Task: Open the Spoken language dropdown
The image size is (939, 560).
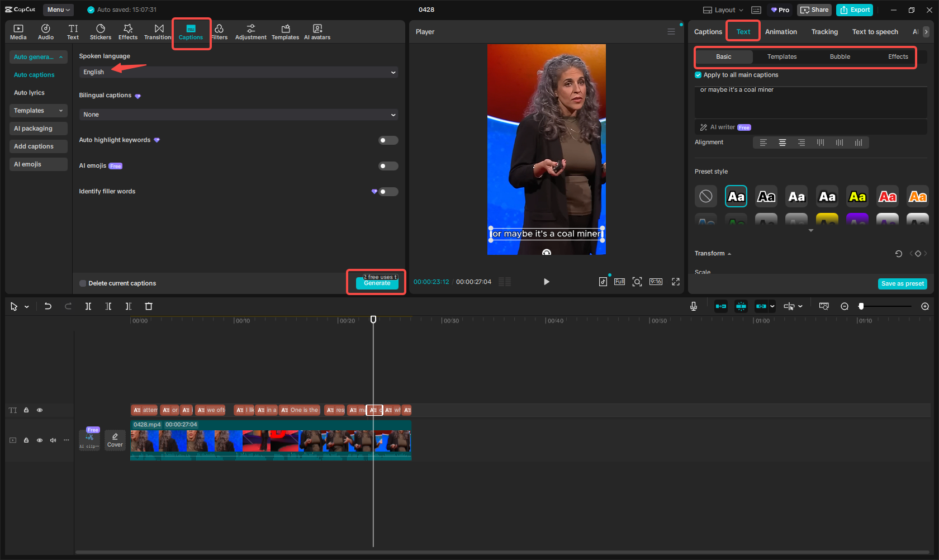Action: point(238,72)
